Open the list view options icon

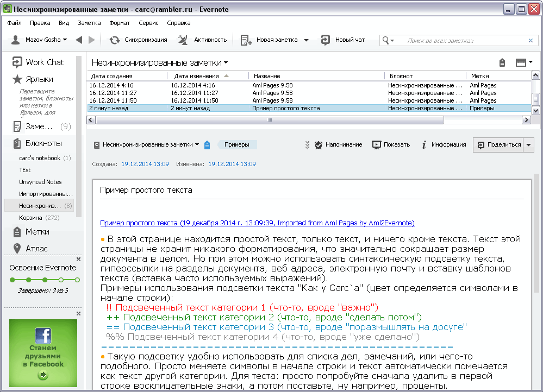521,62
